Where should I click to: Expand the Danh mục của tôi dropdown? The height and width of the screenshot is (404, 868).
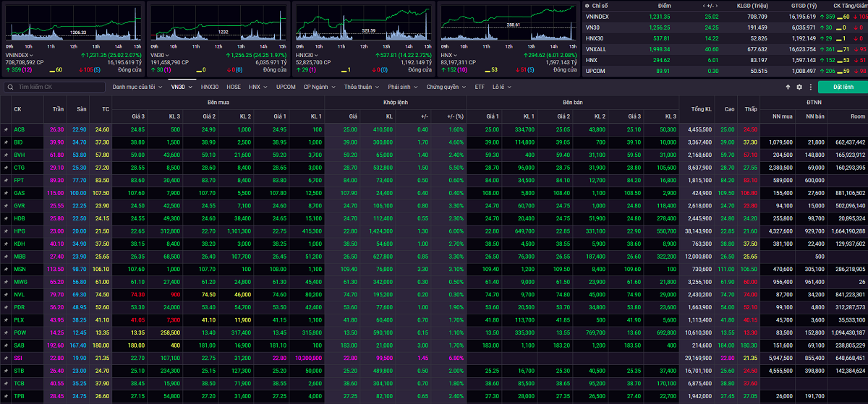137,87
